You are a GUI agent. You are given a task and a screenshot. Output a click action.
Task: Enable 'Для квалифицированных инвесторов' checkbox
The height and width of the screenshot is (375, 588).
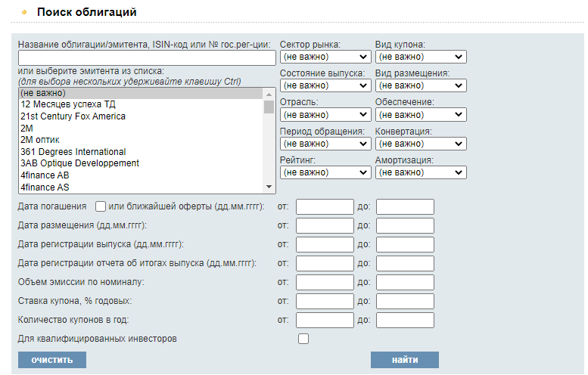coord(303,339)
